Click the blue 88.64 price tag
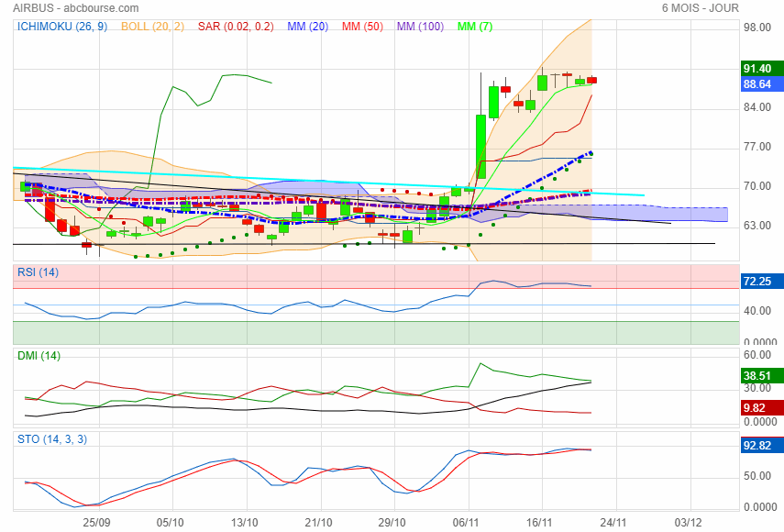 [x=762, y=84]
